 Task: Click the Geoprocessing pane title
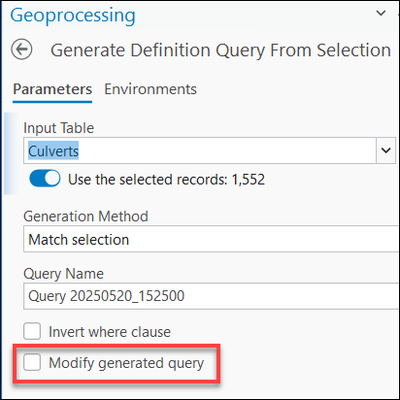pos(73,15)
